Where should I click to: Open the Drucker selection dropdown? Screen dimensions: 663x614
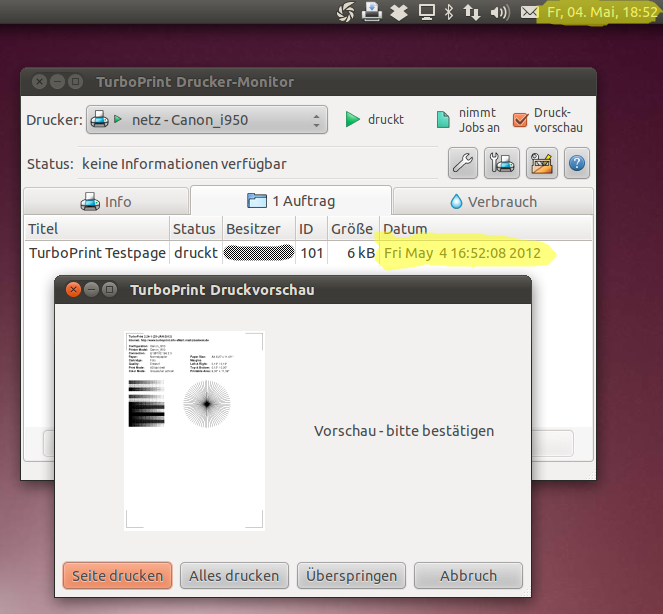tap(207, 120)
